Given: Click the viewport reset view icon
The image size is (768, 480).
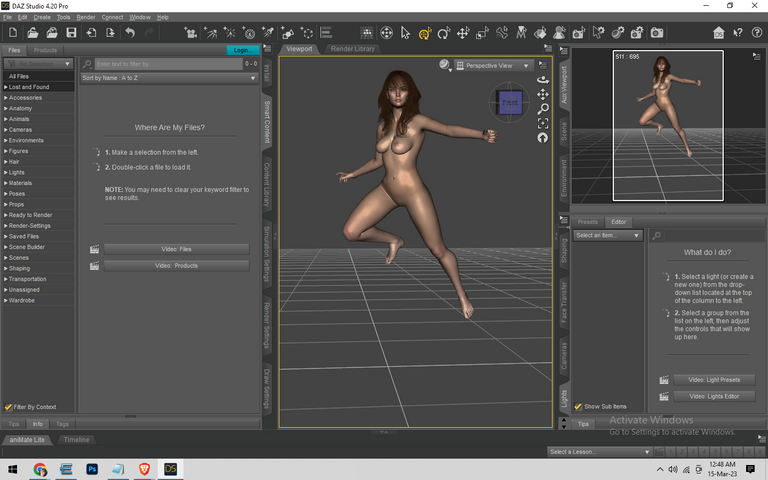Looking at the screenshot, I should [x=543, y=138].
